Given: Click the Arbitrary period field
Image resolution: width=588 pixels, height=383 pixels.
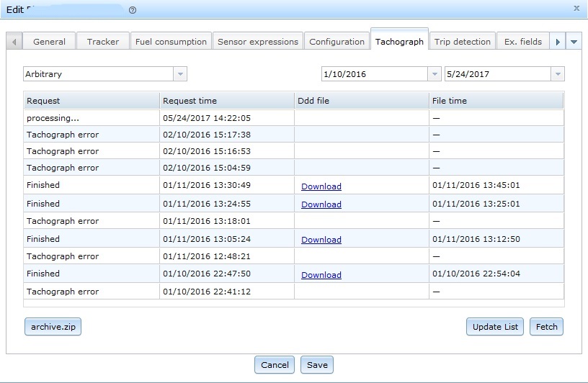Looking at the screenshot, I should pyautogui.click(x=99, y=74).
